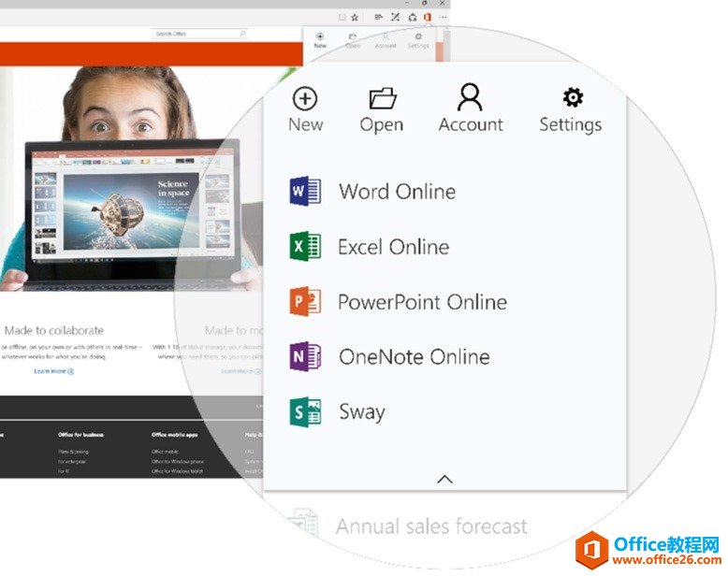Image resolution: width=728 pixels, height=576 pixels.
Task: Open the Office for Windows tablet footer link
Action: 177,471
